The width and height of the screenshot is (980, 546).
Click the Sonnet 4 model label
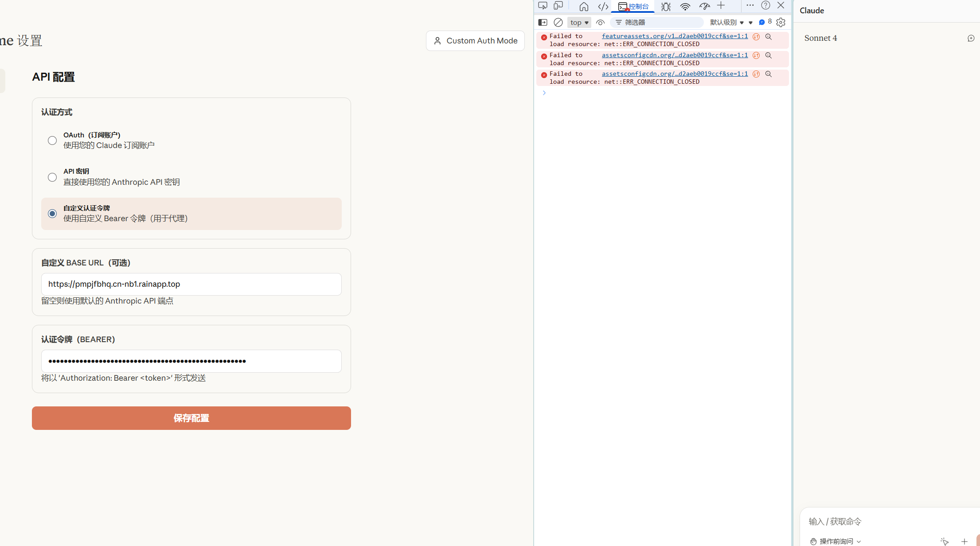pyautogui.click(x=821, y=38)
